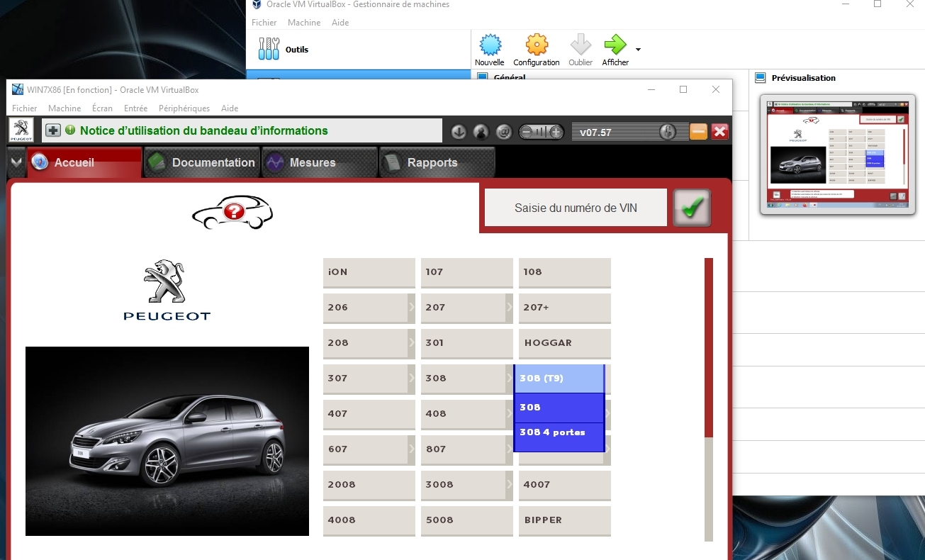
Task: Open Entrée menu in VM window
Action: tap(136, 108)
